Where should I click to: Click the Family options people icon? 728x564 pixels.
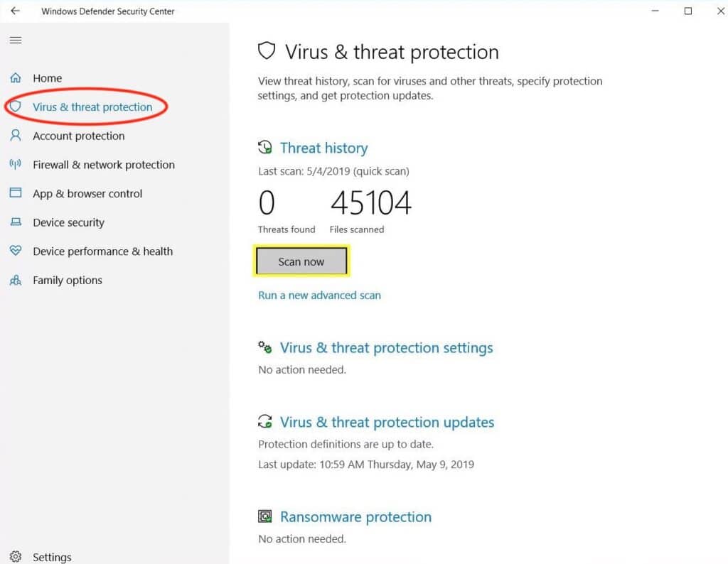[16, 281]
